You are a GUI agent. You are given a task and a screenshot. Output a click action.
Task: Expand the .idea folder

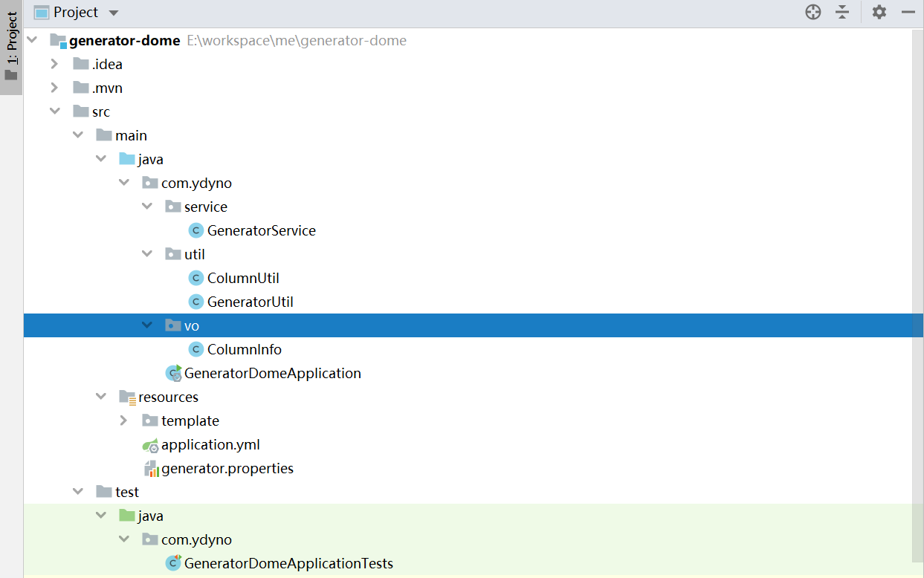pos(54,64)
